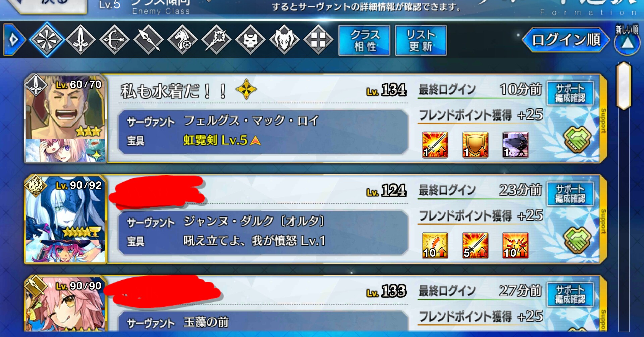Tap first skill icon of Jeanne Alter
644x337 pixels.
point(435,245)
